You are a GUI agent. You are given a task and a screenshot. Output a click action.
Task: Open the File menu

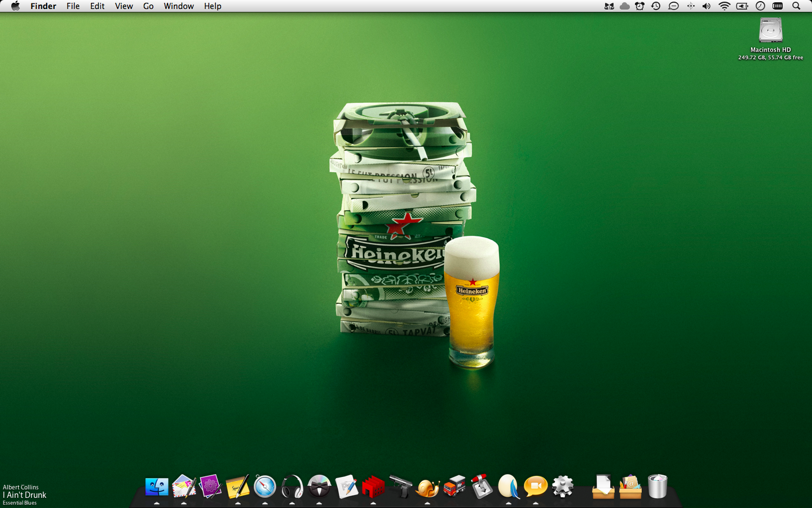coord(73,6)
